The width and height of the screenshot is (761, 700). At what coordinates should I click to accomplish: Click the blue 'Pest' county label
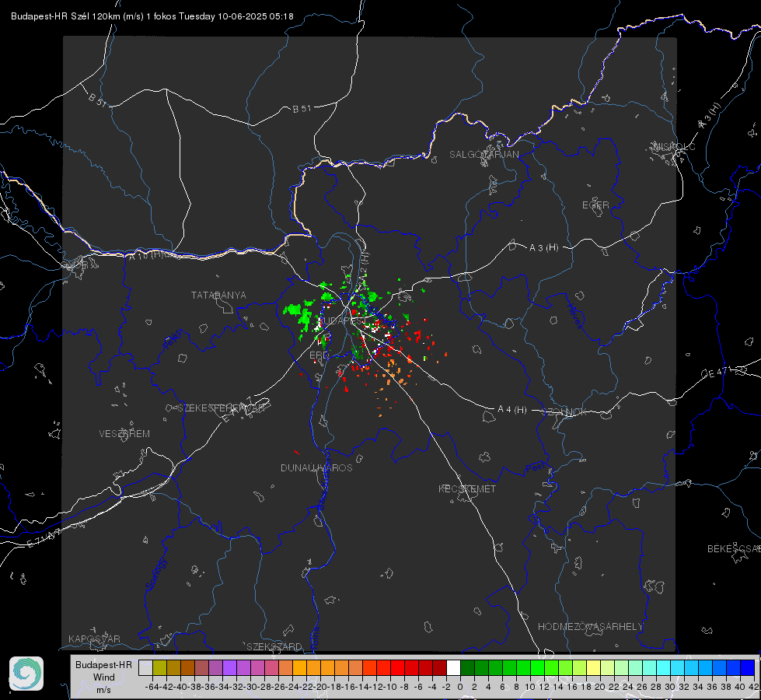tap(535, 467)
